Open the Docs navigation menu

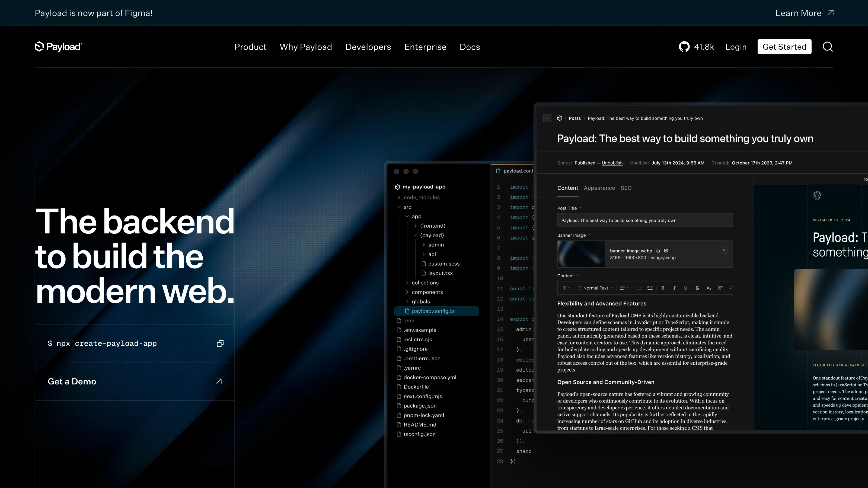[x=470, y=47]
